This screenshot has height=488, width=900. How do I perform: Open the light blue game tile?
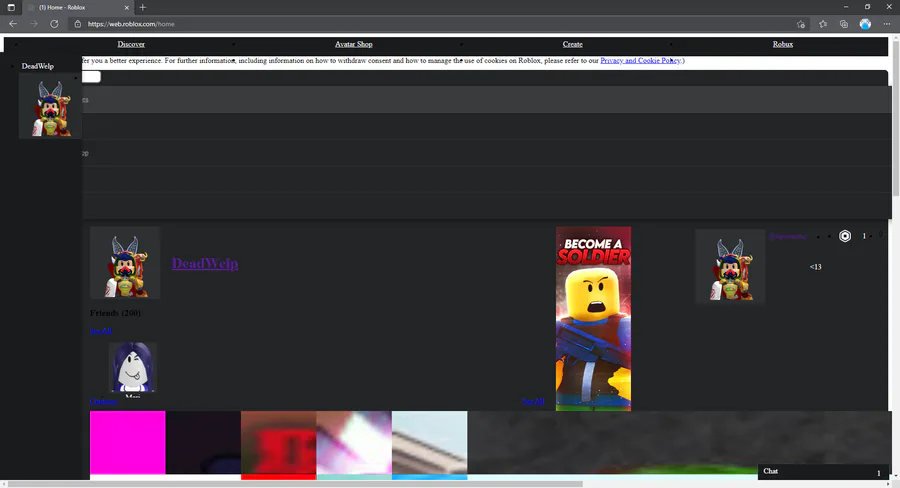429,443
